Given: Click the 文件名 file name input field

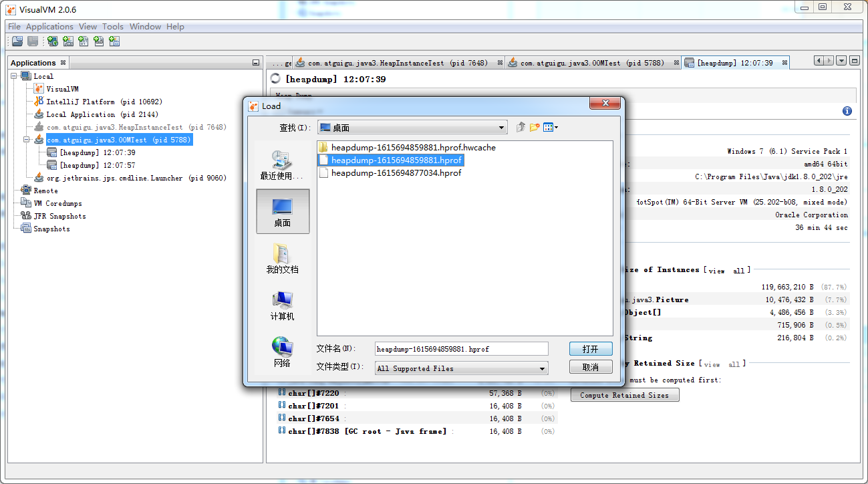Looking at the screenshot, I should pyautogui.click(x=461, y=349).
